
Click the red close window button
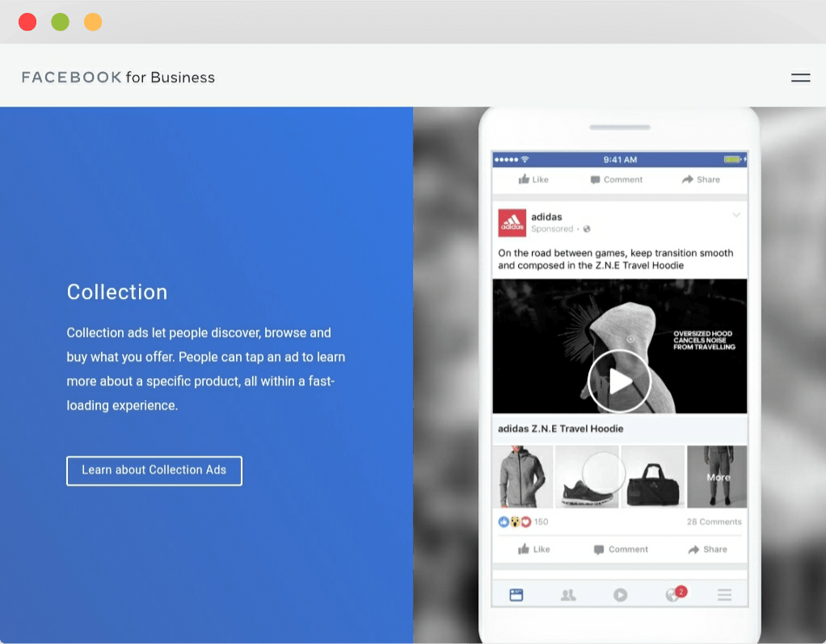click(x=27, y=22)
